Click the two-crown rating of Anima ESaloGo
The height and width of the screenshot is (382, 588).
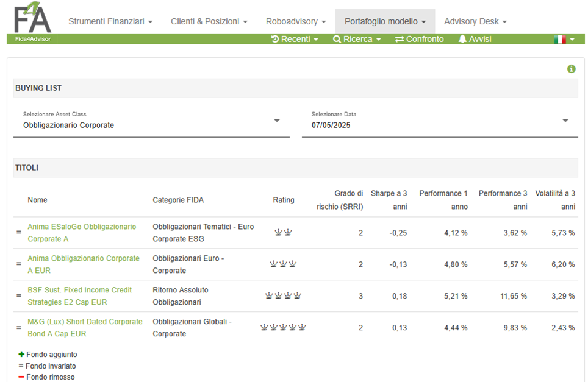coord(283,233)
